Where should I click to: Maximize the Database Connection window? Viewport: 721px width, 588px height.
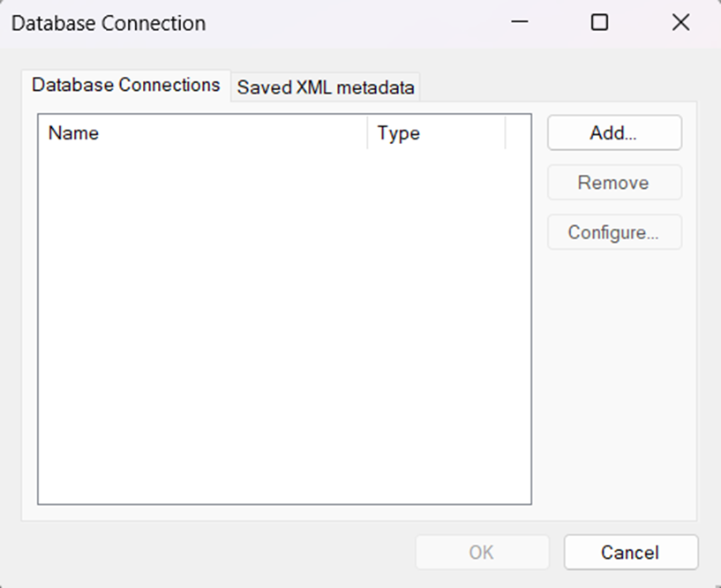tap(599, 23)
